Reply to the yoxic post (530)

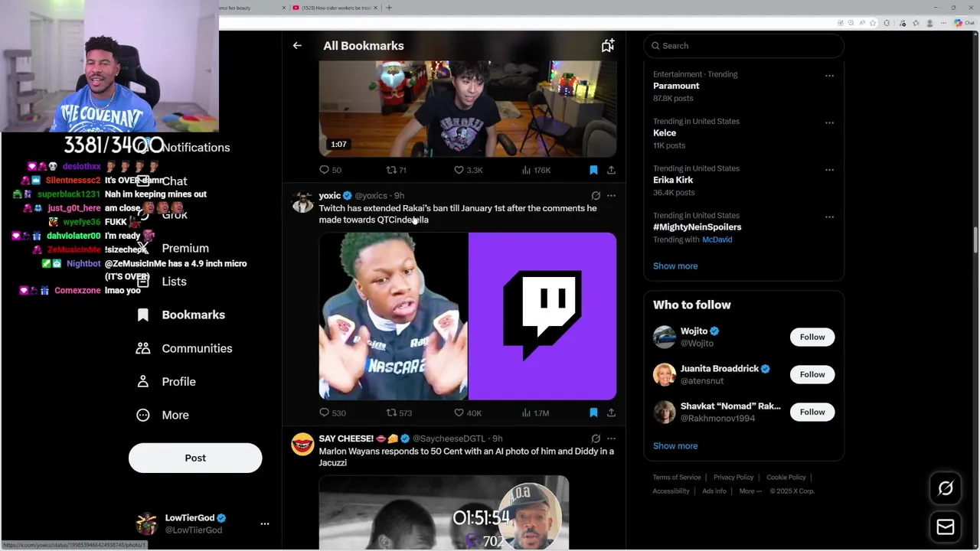pyautogui.click(x=332, y=412)
